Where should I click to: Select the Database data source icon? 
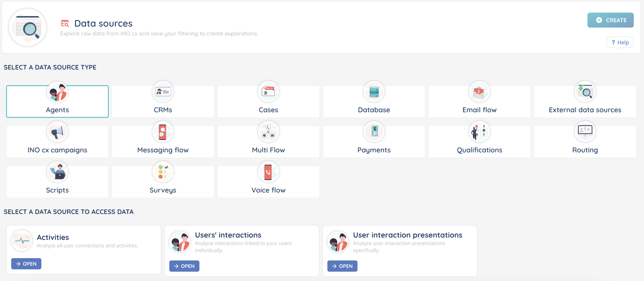click(374, 92)
